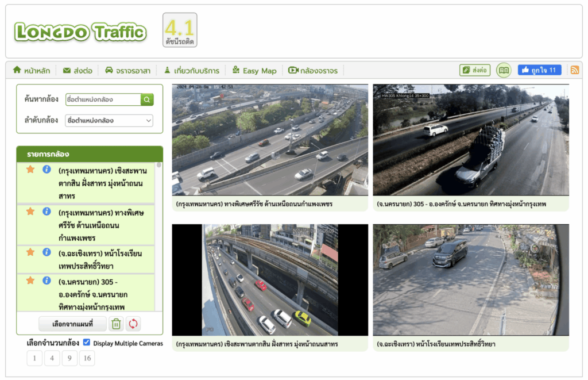The image size is (588, 380).
Task: Open the ฉะเชิงเทรา school camera feed
Action: pyautogui.click(x=471, y=280)
